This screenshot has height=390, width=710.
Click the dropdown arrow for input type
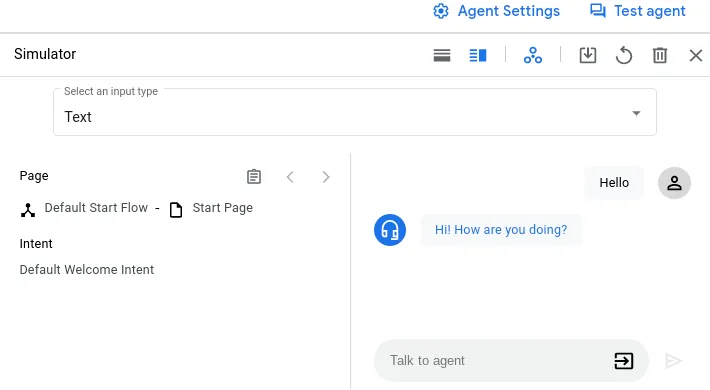[x=636, y=113]
